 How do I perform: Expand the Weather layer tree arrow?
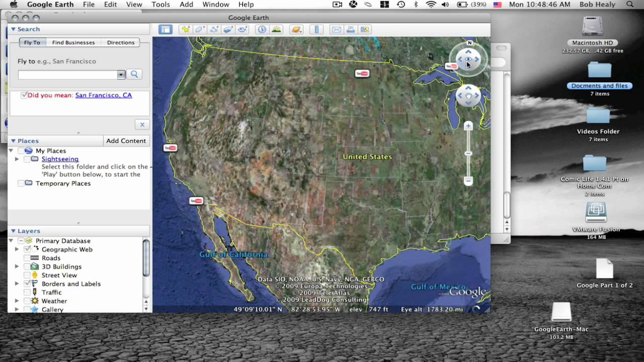17,301
